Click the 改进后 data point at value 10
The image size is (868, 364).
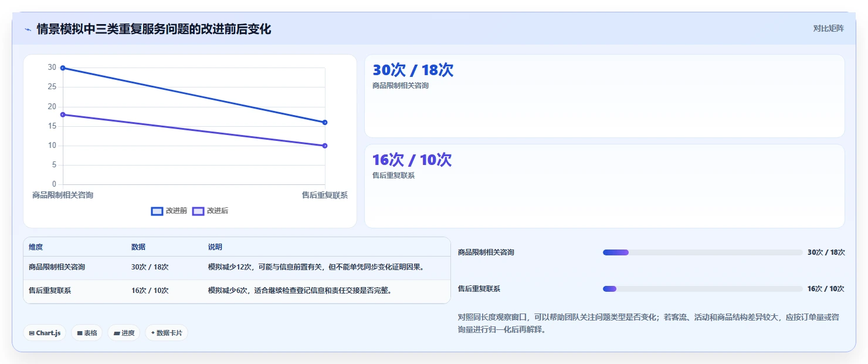tap(325, 146)
